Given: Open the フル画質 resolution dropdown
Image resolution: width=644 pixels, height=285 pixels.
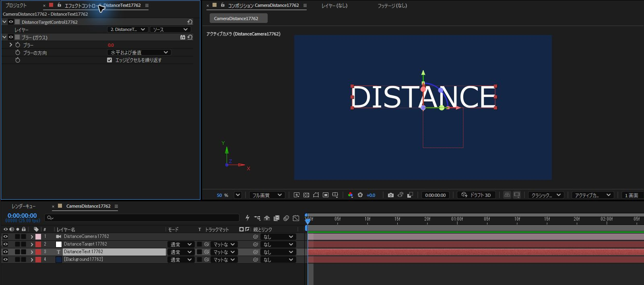Looking at the screenshot, I should [267, 195].
